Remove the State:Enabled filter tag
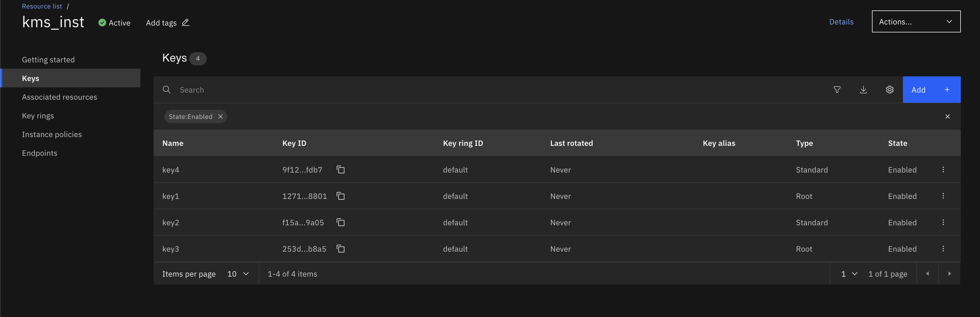Screen dimensions: 980x317 click(x=220, y=116)
